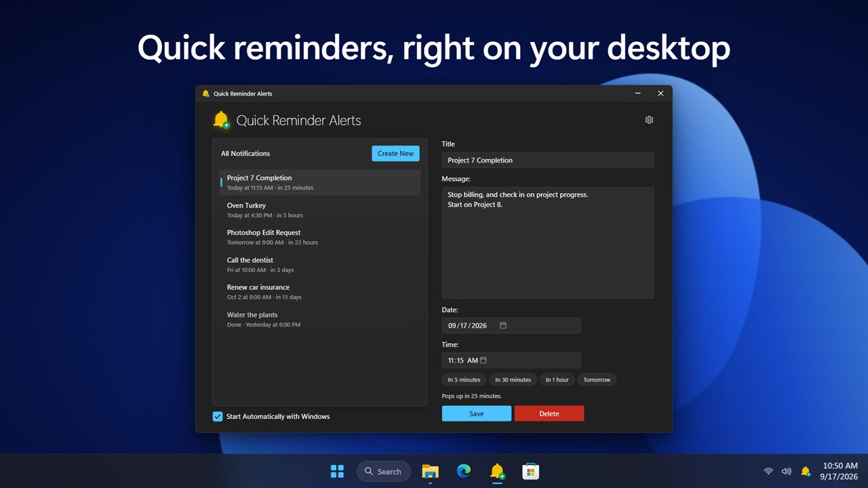Delete the reminder with the red Delete button
The width and height of the screenshot is (868, 488).
pos(549,413)
